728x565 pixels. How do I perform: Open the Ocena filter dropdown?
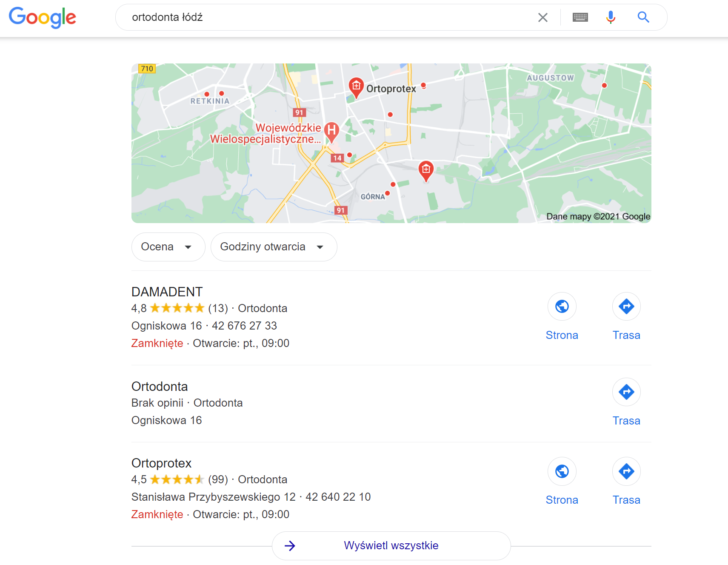(168, 247)
